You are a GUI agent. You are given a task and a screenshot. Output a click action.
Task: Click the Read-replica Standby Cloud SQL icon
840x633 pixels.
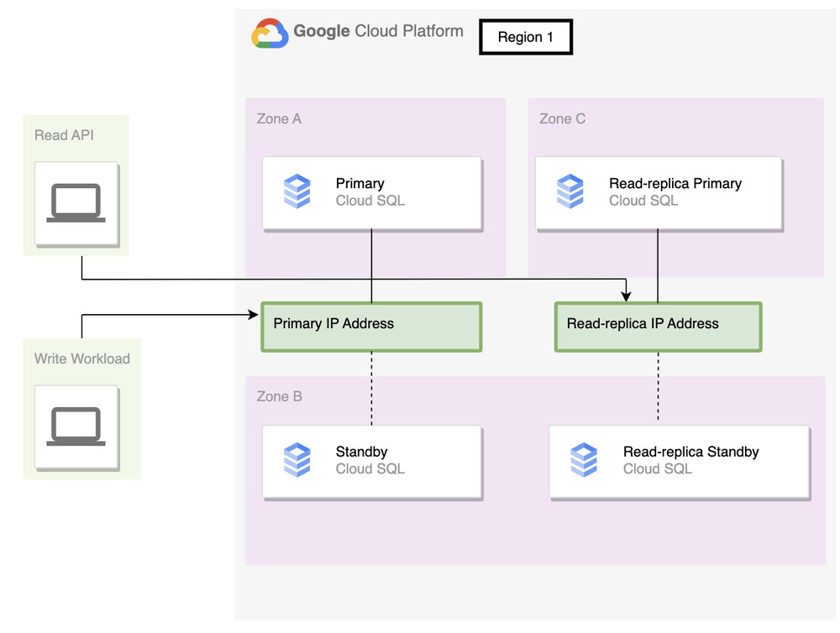[x=584, y=460]
